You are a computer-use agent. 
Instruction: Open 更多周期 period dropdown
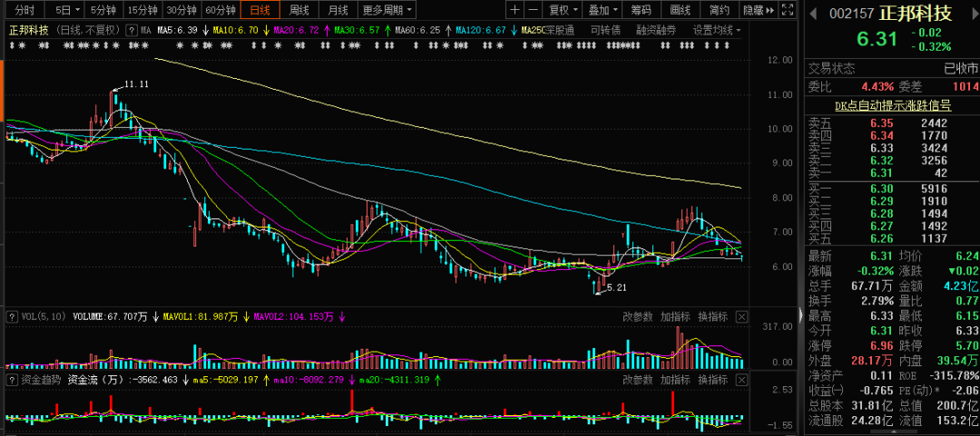(387, 10)
